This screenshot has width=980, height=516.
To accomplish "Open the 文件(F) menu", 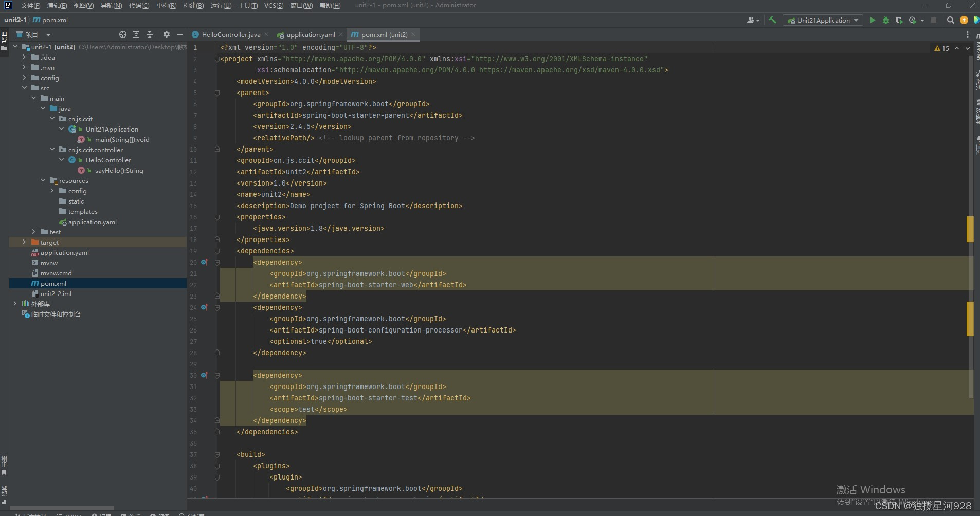I will tap(30, 5).
